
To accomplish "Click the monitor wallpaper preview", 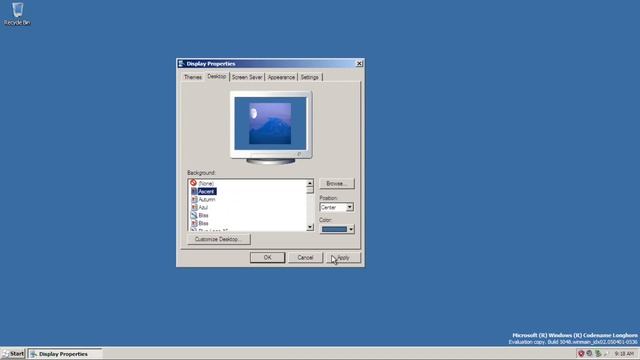I will click(x=270, y=124).
